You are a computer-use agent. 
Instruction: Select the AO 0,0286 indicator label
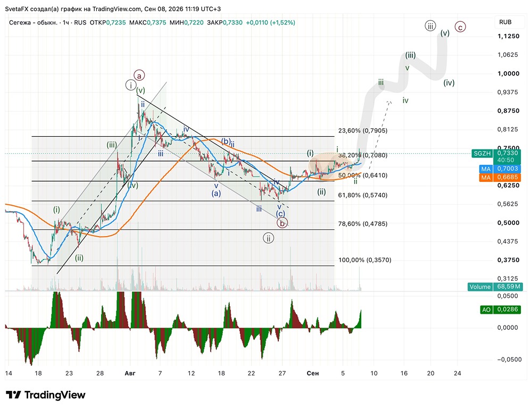pyautogui.click(x=500, y=309)
